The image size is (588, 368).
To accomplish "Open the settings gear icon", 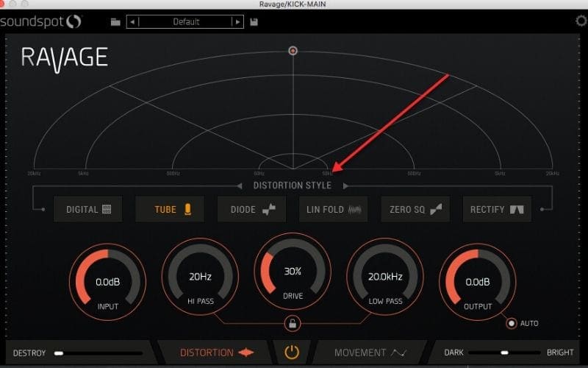I will [x=581, y=21].
